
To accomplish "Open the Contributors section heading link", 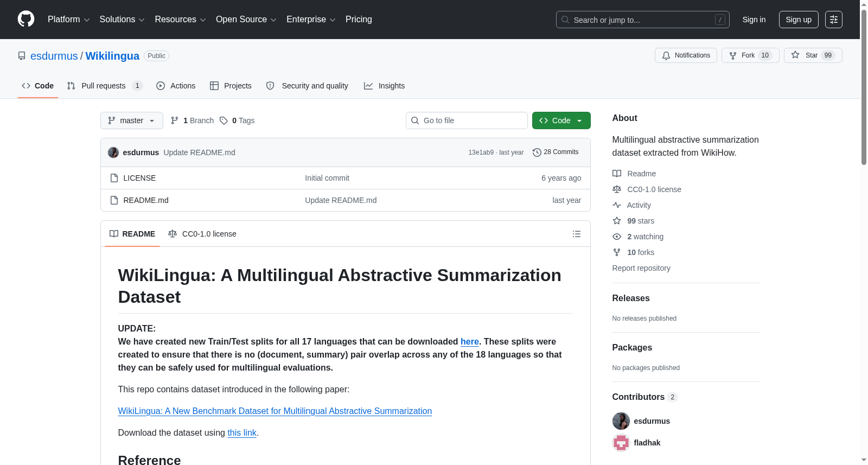I will (645, 397).
